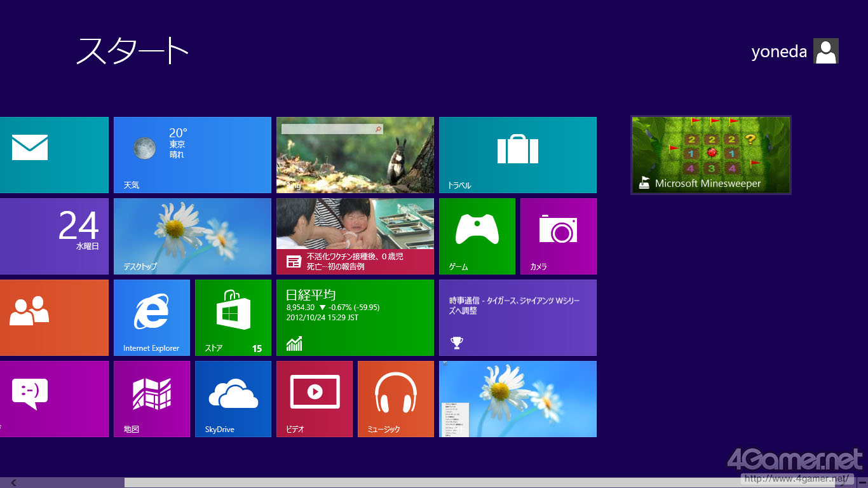The height and width of the screenshot is (488, 868).
Task: Open the SkyDrive cloud tile
Action: (233, 399)
